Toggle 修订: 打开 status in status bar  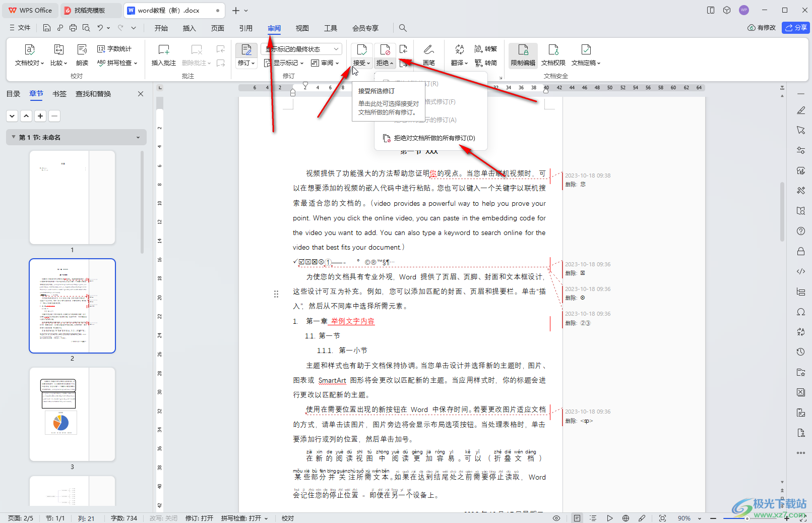(x=199, y=518)
